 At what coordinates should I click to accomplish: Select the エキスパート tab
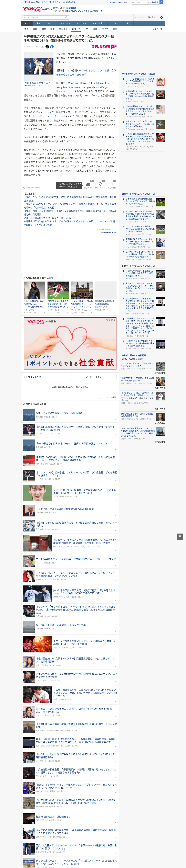coord(64,24)
